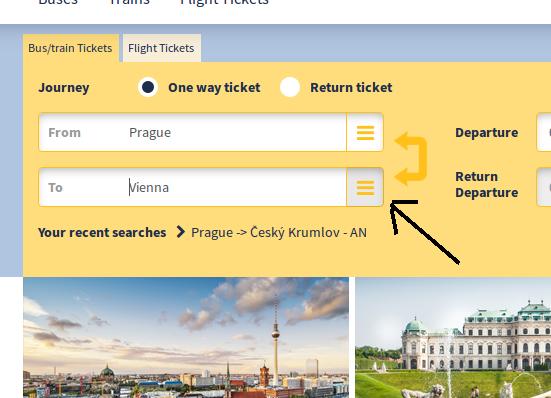Click the To field containing Vienna
This screenshot has height=398, width=551.
tap(193, 187)
